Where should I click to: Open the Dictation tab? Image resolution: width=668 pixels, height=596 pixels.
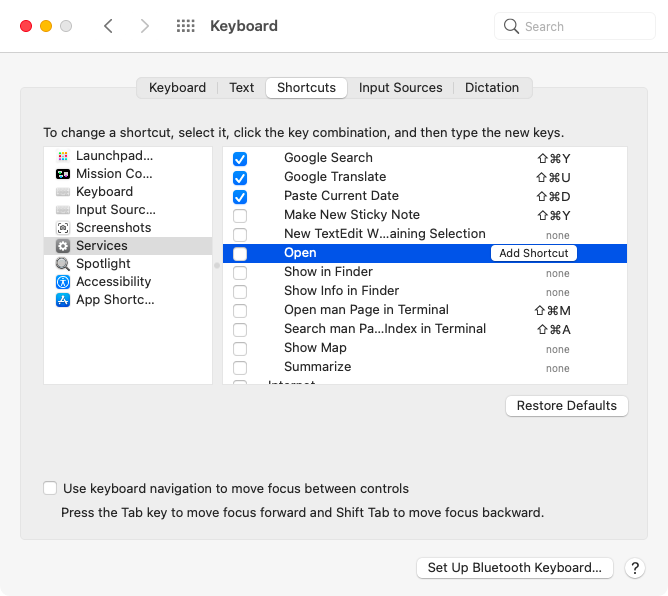pyautogui.click(x=492, y=88)
